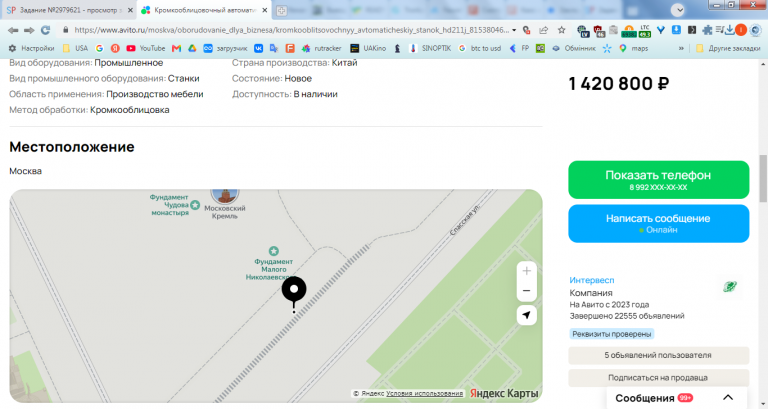768x409 pixels.
Task: Open Условия использования map link
Action: pos(424,393)
